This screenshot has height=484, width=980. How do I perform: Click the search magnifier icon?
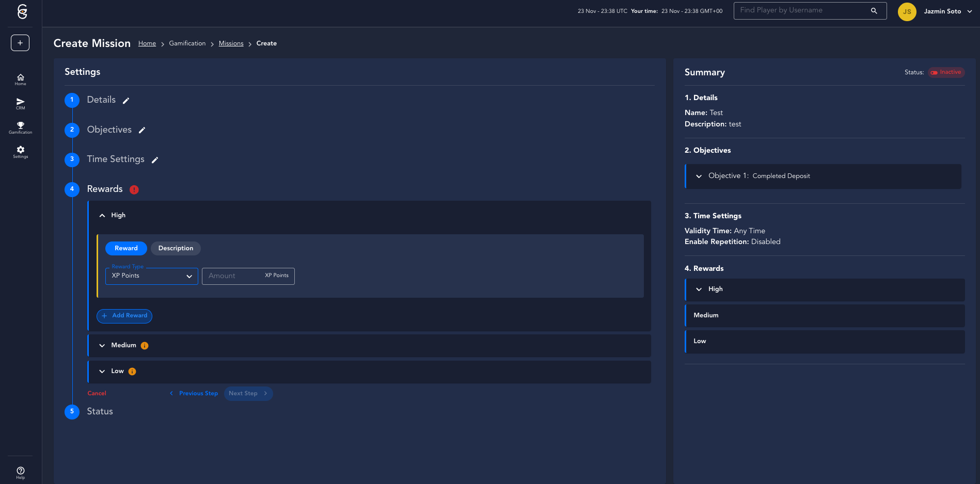tap(874, 11)
